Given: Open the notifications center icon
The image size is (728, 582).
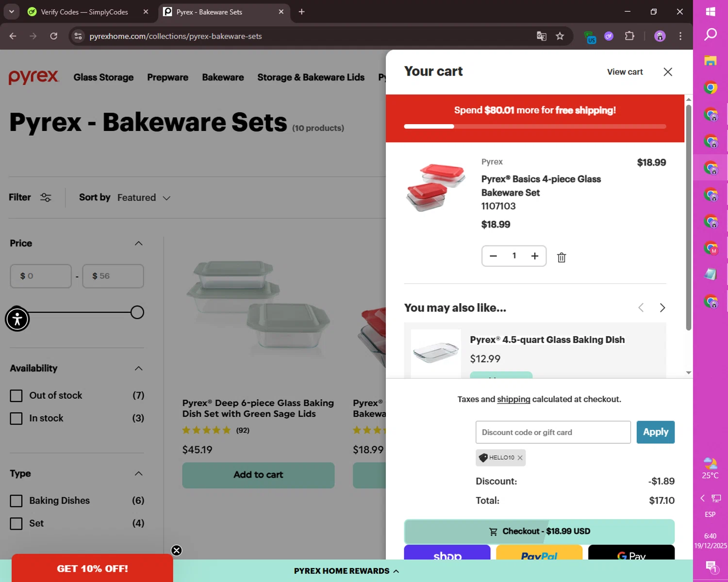Looking at the screenshot, I should (x=711, y=566).
